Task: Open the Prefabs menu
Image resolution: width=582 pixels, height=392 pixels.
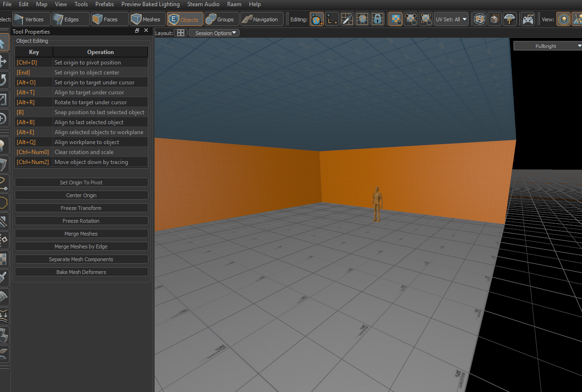Action: 104,4
